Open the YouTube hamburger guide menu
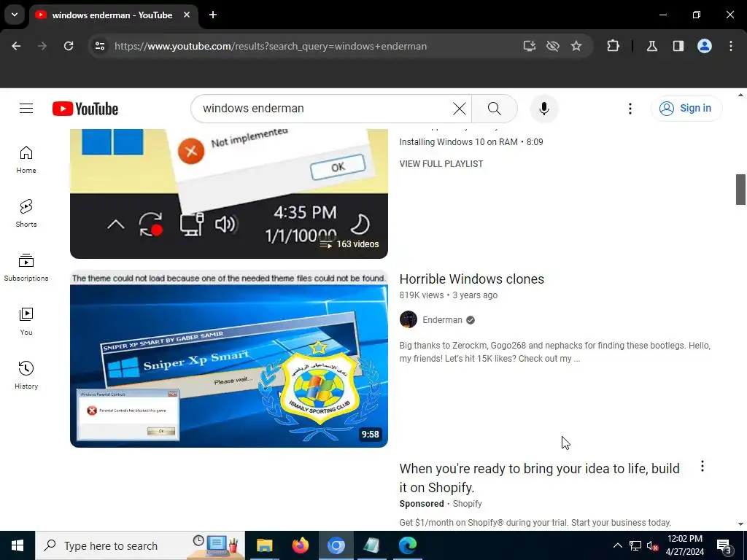Image resolution: width=747 pixels, height=560 pixels. pos(26,109)
